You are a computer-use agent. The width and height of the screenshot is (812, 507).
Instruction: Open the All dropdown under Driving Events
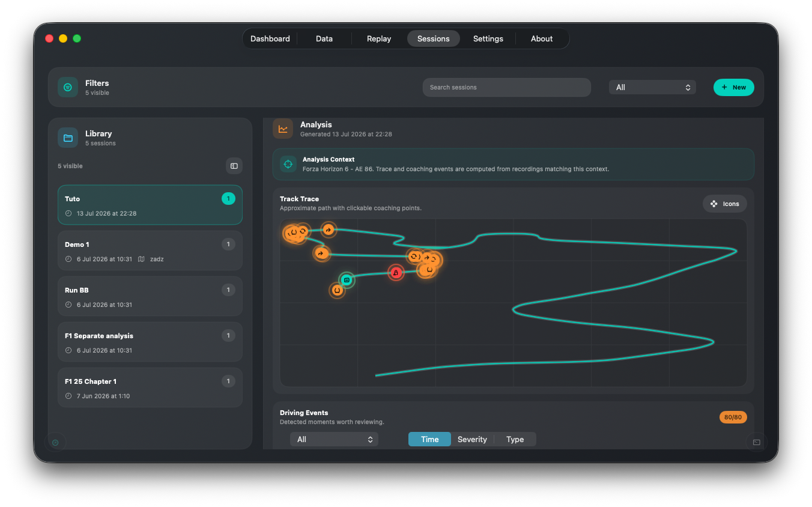coord(334,439)
